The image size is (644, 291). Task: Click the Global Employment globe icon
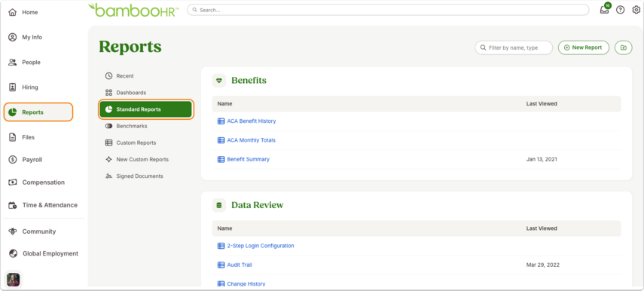click(x=12, y=253)
